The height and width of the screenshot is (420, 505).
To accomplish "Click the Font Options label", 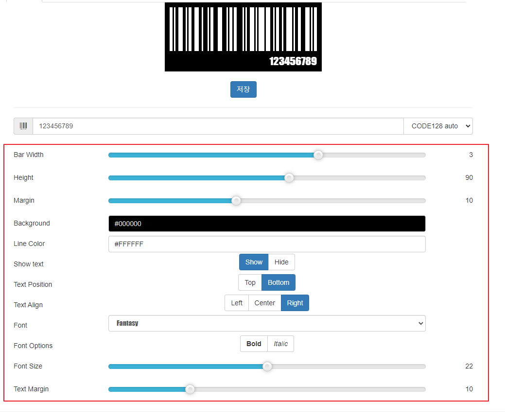I will tap(33, 346).
